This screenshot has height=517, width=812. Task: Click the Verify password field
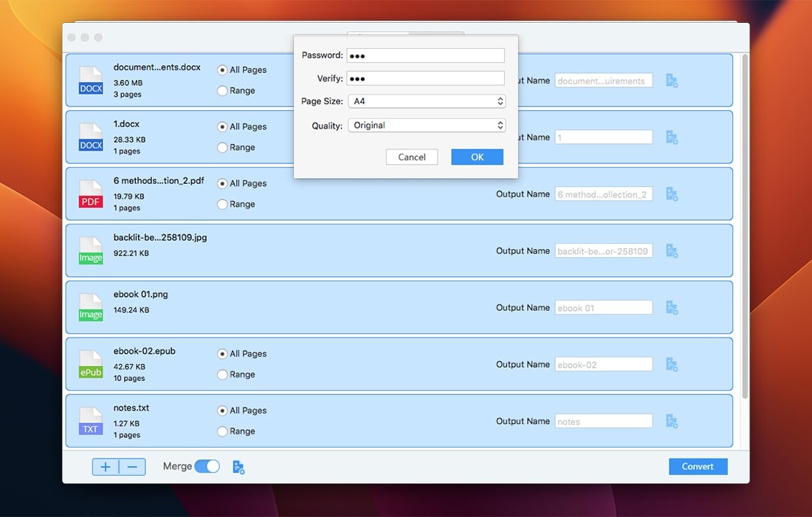coord(426,78)
